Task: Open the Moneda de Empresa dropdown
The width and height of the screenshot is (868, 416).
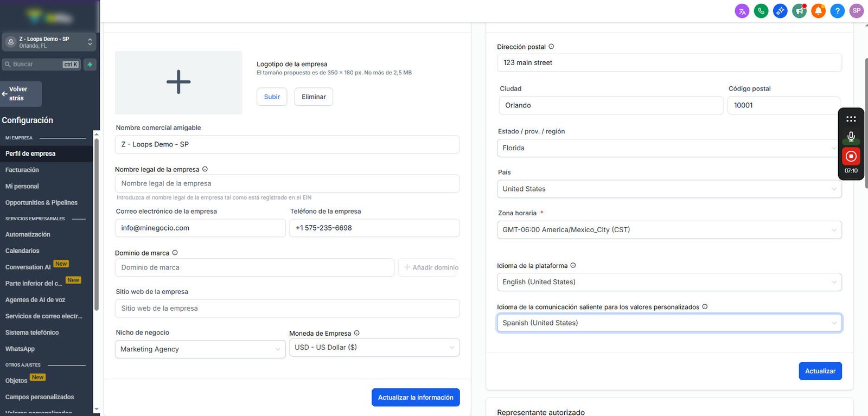Action: tap(374, 348)
